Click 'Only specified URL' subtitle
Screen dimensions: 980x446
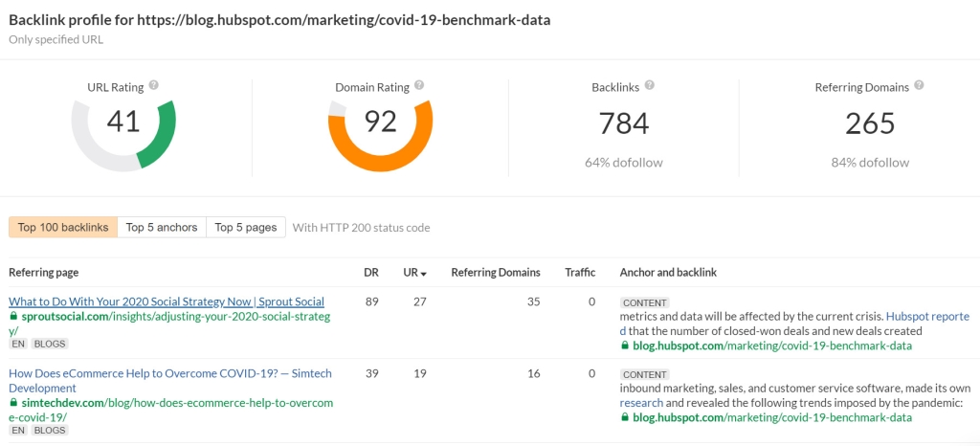click(x=56, y=39)
